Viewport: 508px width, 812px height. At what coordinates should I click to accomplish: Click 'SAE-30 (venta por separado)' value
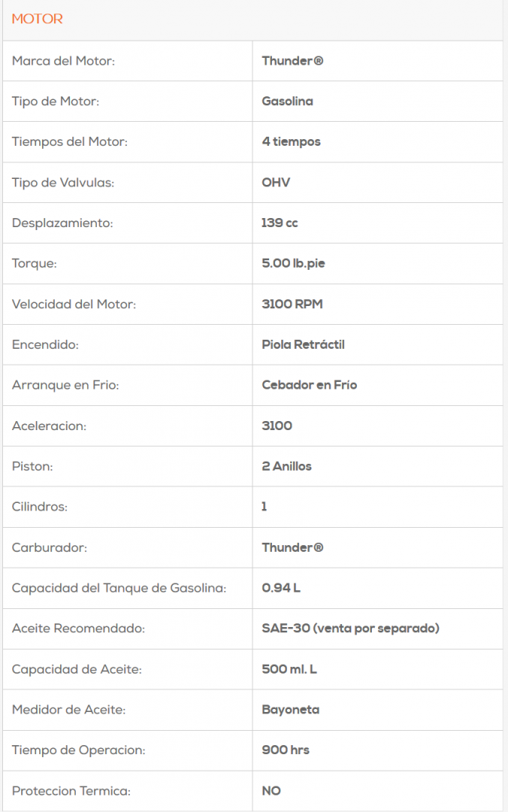350,629
